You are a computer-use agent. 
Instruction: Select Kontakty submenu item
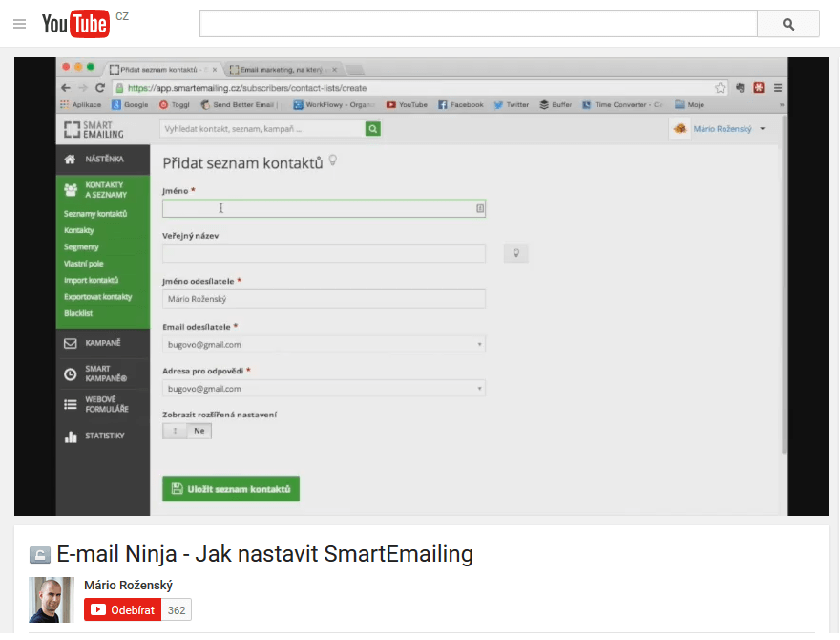[78, 230]
